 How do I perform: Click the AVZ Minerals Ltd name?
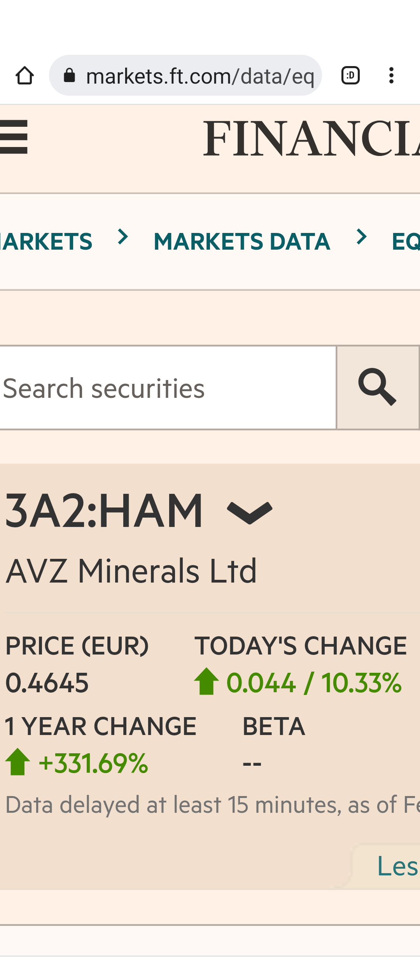point(131,571)
